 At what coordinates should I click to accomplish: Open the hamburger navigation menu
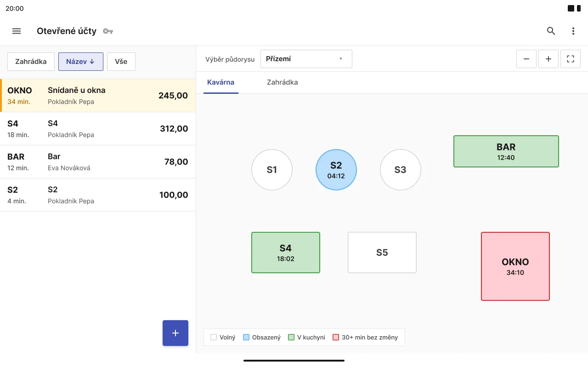click(17, 31)
